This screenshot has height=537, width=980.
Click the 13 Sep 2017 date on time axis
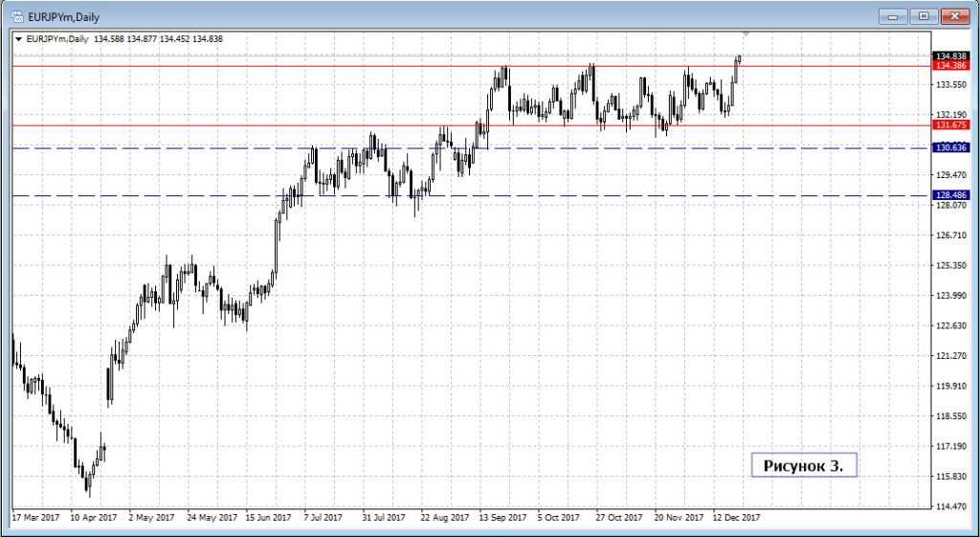[x=503, y=517]
